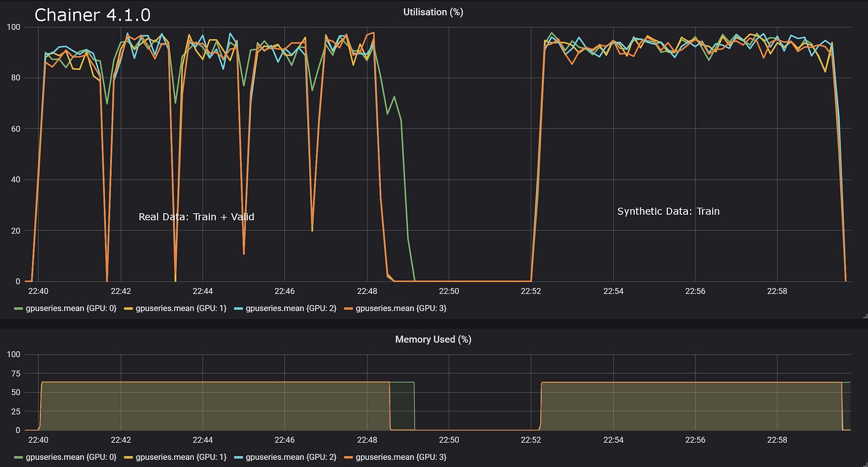Toggle the GPU: 2 series label in Memory Used legend

tap(291, 457)
